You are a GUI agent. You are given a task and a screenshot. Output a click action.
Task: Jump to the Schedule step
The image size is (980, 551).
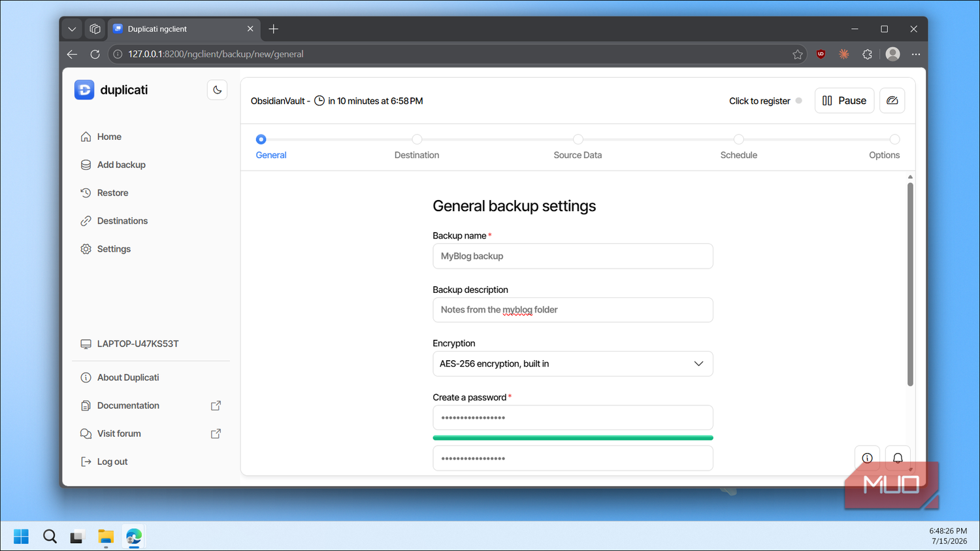point(738,148)
